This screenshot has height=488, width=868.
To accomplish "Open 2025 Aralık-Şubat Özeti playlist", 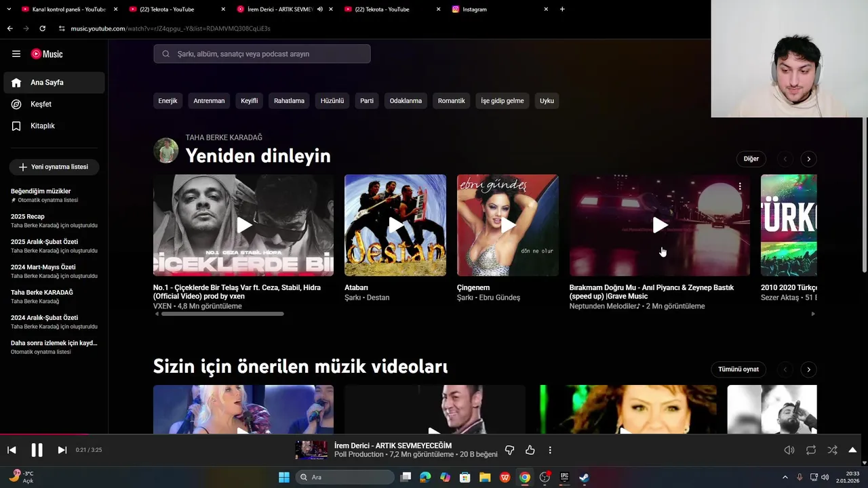I will tap(54, 246).
